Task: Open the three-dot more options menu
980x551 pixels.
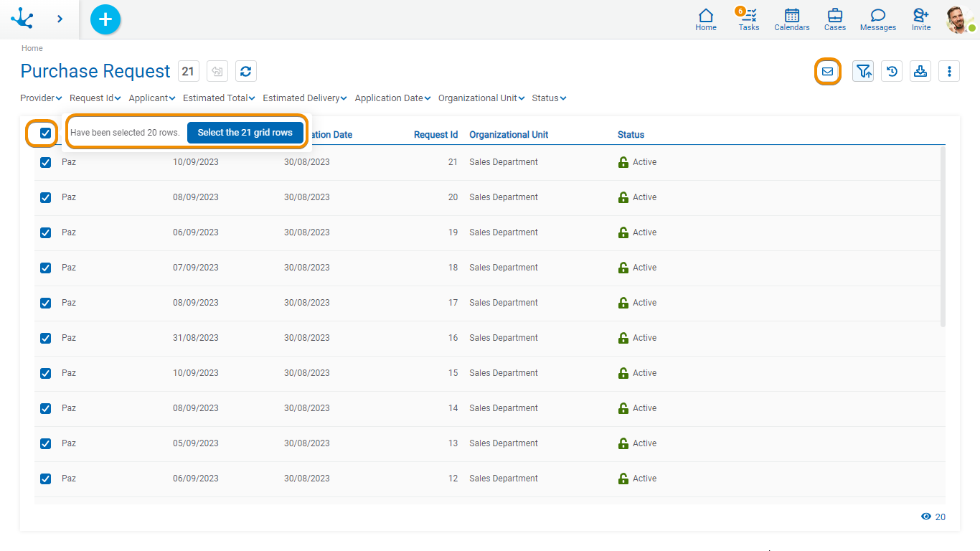Action: tap(949, 71)
